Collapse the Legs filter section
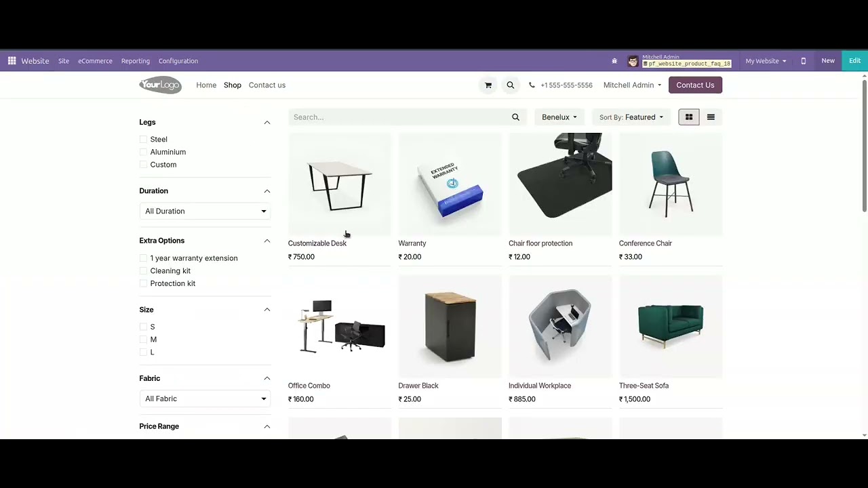Screen dimensions: 868x488 click(x=267, y=123)
